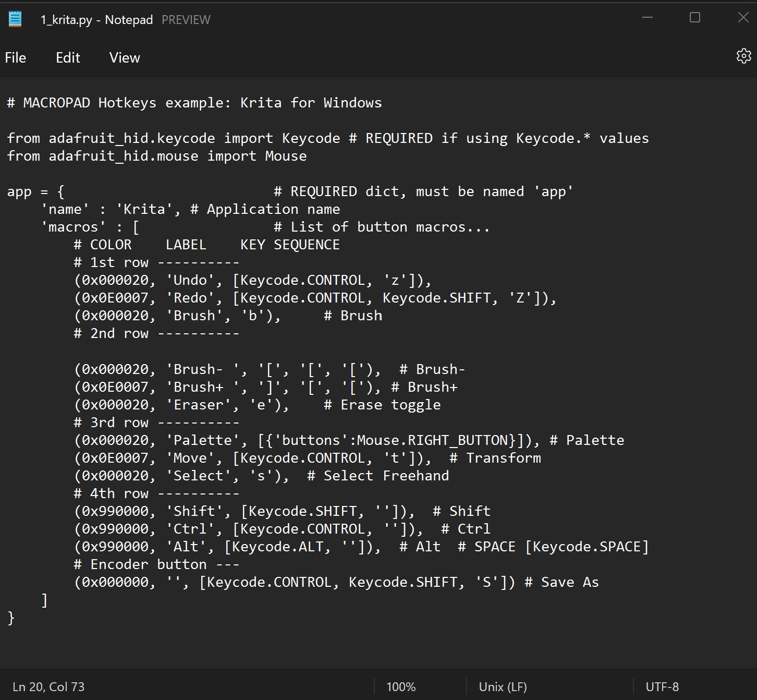Place cursor on the 'Save As' comment
The width and height of the screenshot is (757, 700).
[570, 582]
